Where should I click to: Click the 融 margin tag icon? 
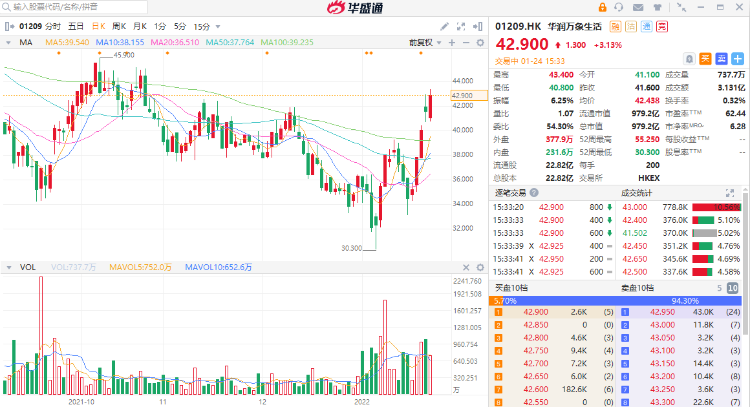(x=616, y=26)
